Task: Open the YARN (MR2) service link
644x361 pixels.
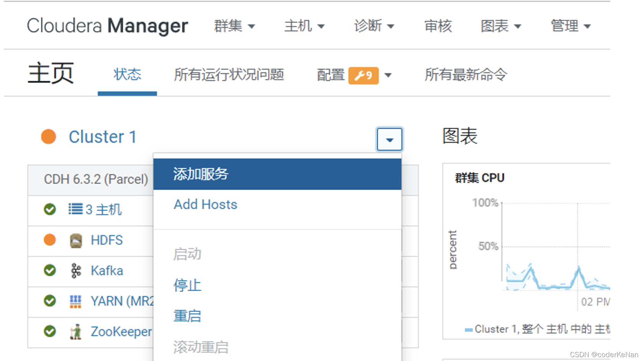Action: (x=122, y=301)
